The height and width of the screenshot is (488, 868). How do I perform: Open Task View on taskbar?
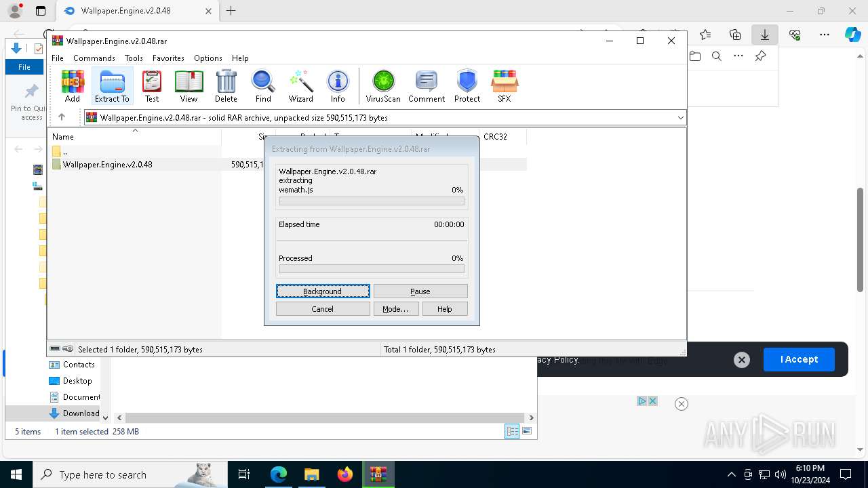click(245, 474)
